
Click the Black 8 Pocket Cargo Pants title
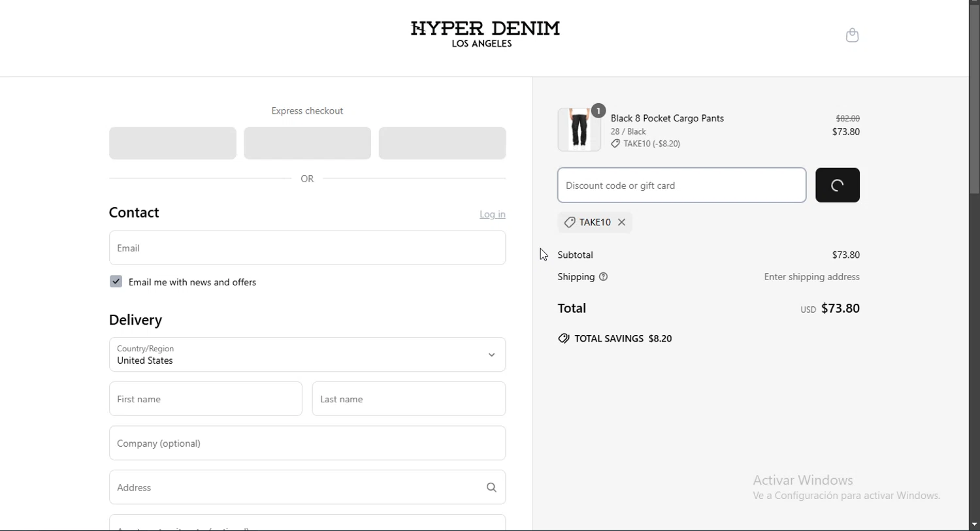(x=667, y=118)
